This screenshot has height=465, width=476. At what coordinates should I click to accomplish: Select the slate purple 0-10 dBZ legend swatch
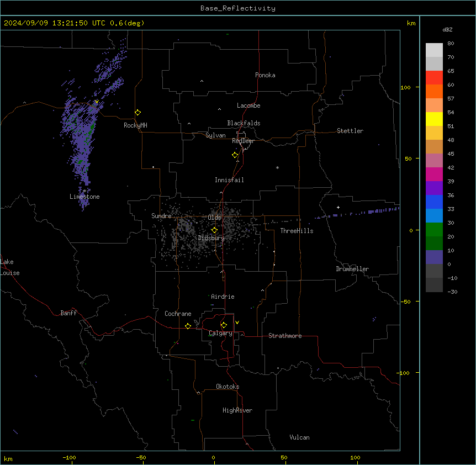(x=434, y=257)
